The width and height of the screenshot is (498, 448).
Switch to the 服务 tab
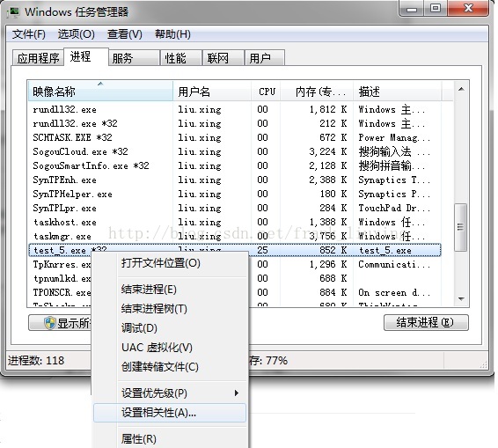pyautogui.click(x=134, y=58)
